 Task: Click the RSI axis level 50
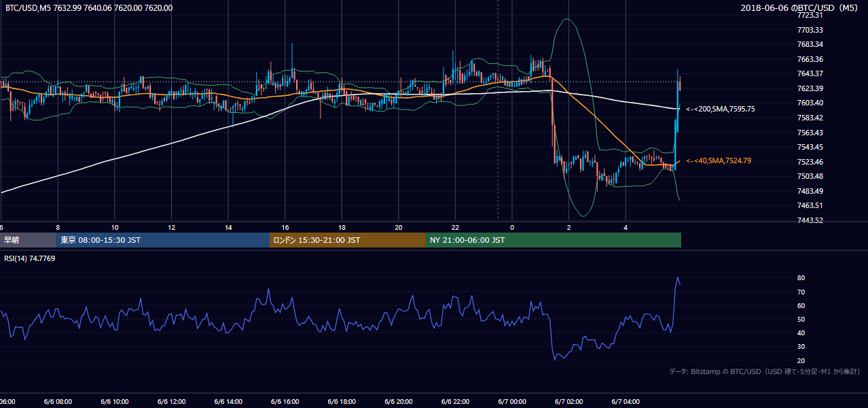click(801, 319)
